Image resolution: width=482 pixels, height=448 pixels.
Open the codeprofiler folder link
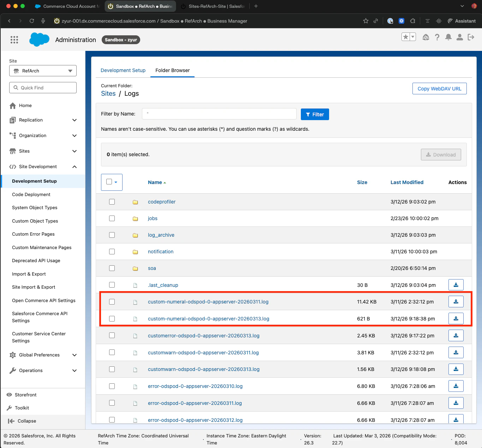pyautogui.click(x=162, y=202)
